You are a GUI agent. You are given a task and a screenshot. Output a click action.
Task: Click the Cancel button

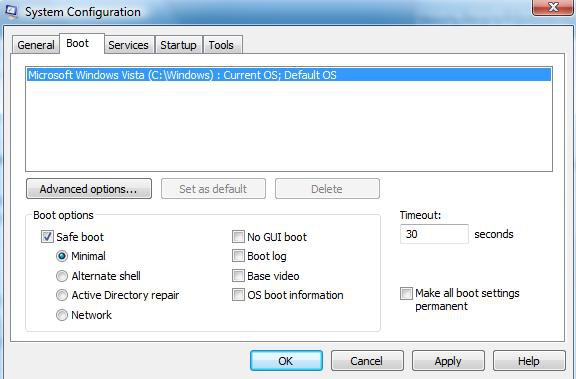pos(367,361)
